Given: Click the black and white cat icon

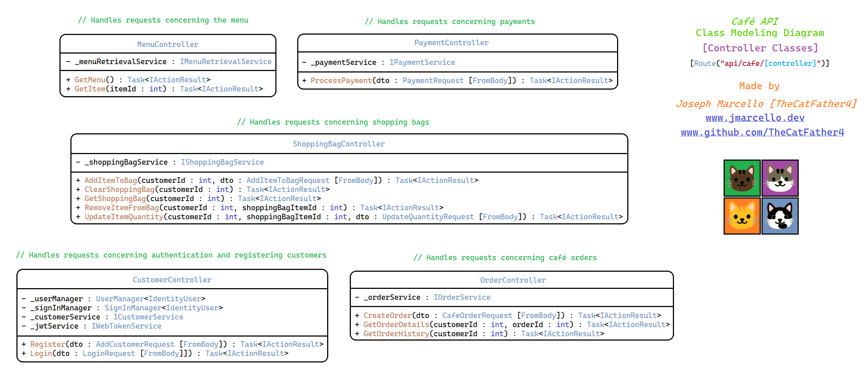Looking at the screenshot, I should [x=780, y=216].
